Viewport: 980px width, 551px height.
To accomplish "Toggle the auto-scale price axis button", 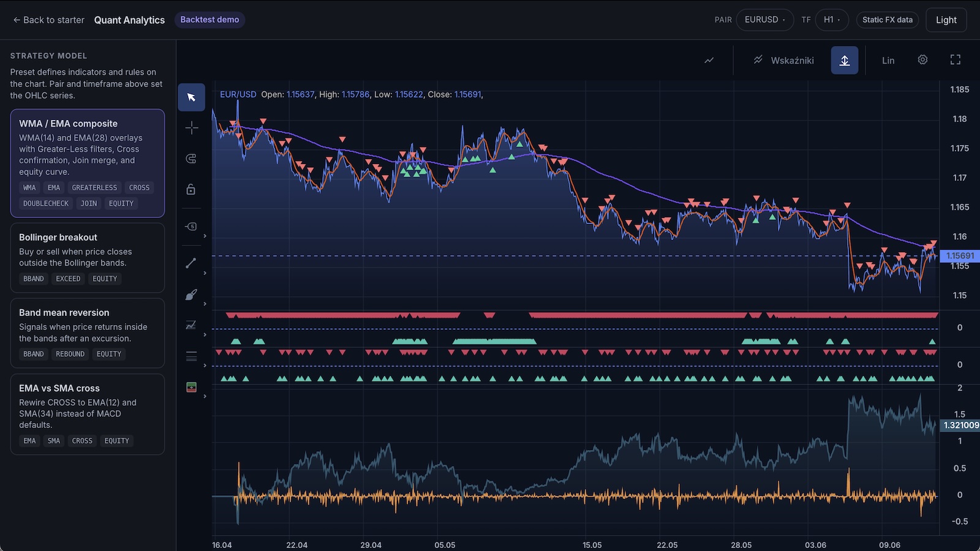I will (x=845, y=60).
